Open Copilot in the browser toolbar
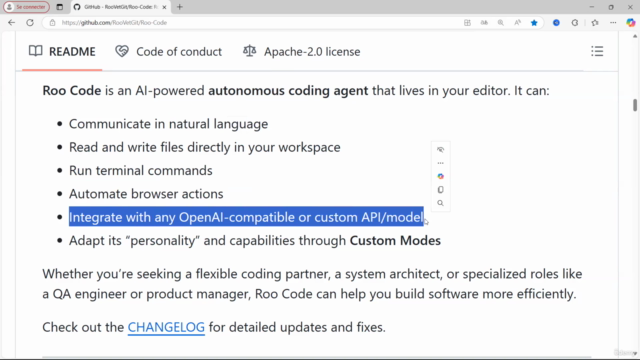640x360 pixels. (x=631, y=23)
